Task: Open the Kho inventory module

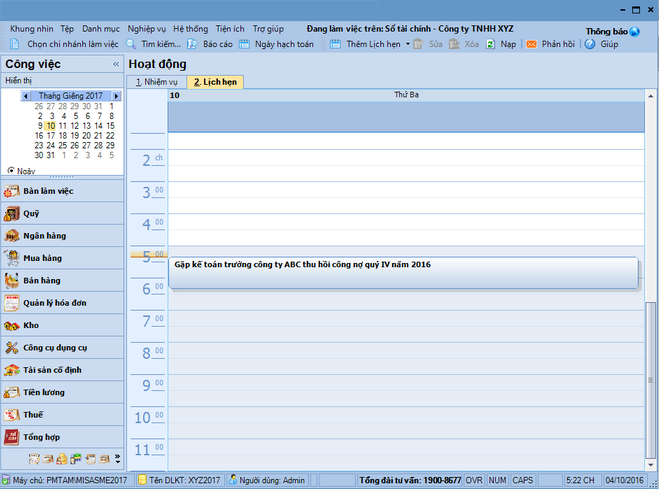Action: point(31,325)
